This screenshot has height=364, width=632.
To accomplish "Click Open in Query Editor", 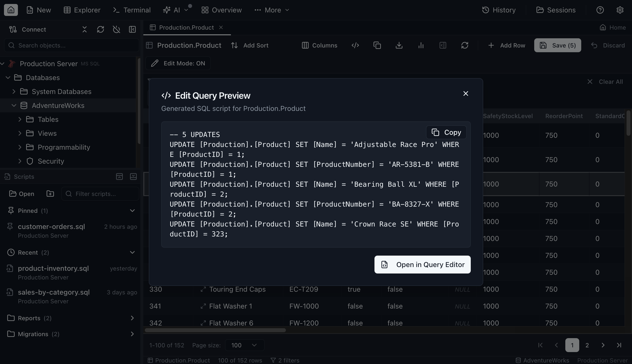I will [x=422, y=265].
